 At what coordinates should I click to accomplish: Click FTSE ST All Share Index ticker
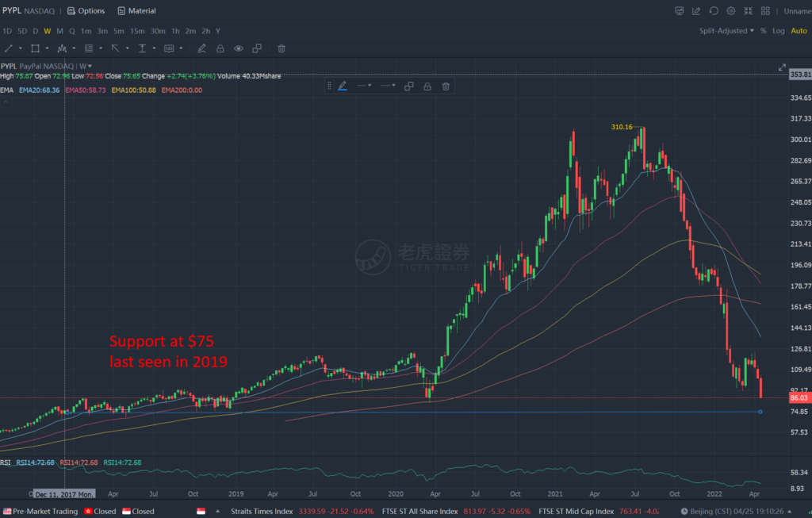(456, 512)
